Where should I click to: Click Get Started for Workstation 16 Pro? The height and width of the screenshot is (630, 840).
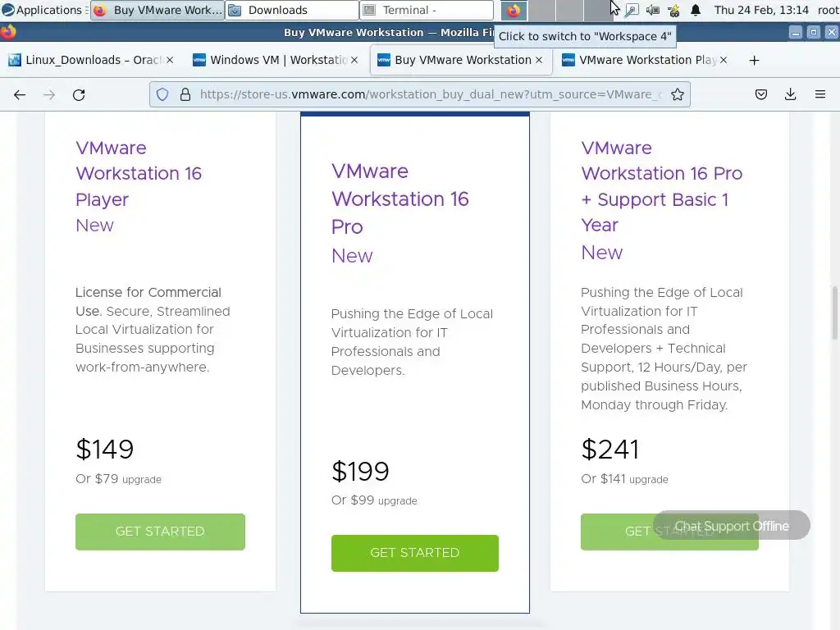coord(414,553)
